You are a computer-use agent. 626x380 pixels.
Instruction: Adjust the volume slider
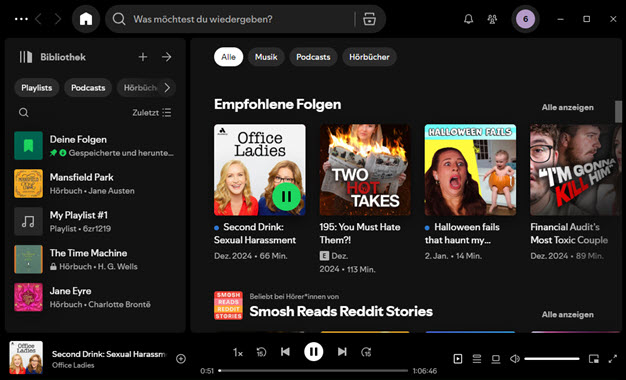coord(552,359)
